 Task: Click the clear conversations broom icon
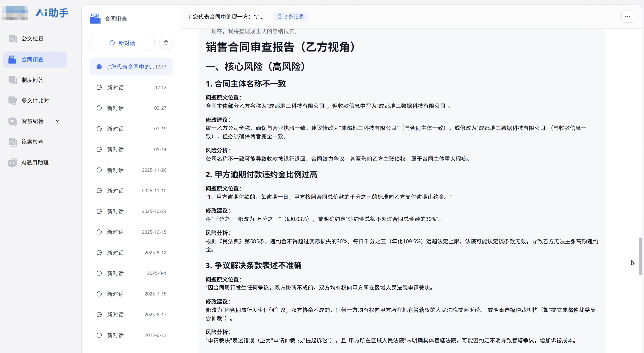[x=166, y=43]
